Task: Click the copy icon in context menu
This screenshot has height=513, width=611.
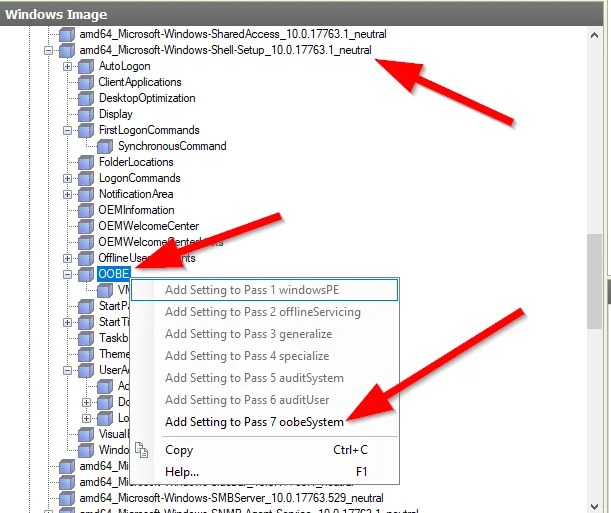Action: [x=141, y=450]
